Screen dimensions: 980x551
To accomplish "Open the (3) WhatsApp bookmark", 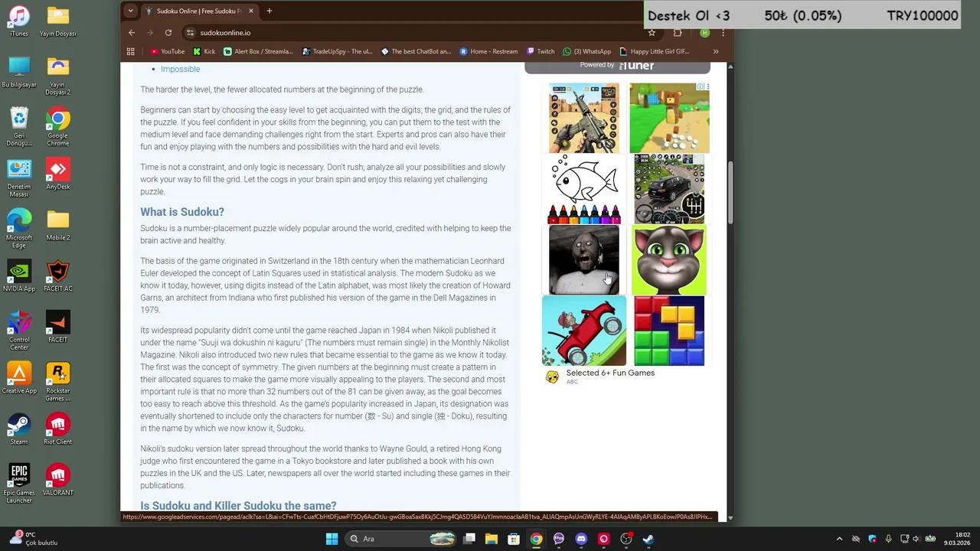I will (x=587, y=51).
